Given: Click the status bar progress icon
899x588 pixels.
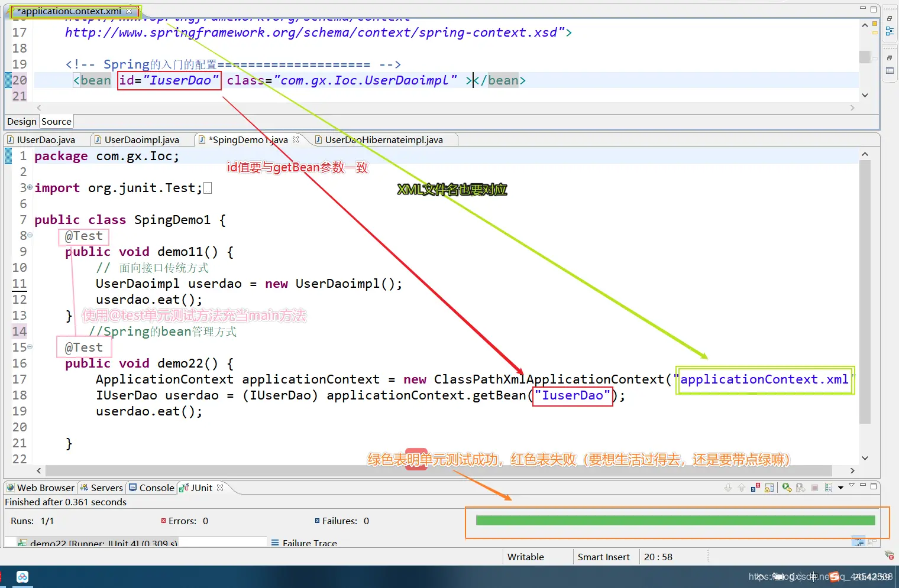Looking at the screenshot, I should click(889, 555).
